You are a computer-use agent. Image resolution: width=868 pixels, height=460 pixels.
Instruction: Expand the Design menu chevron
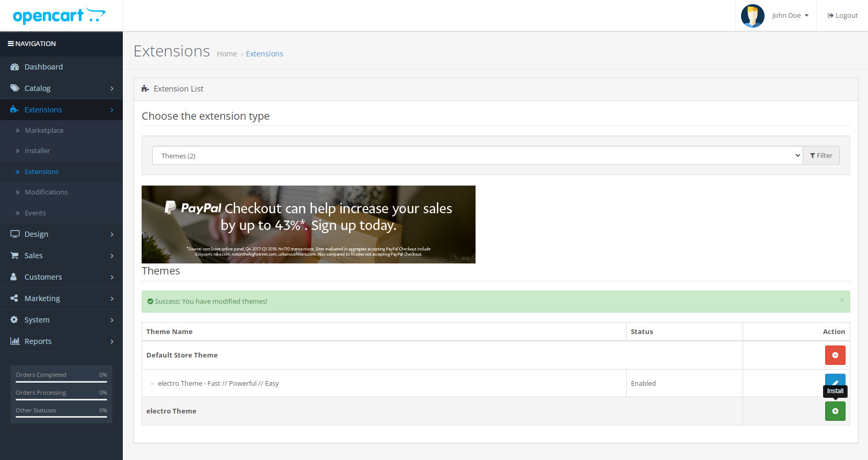112,234
